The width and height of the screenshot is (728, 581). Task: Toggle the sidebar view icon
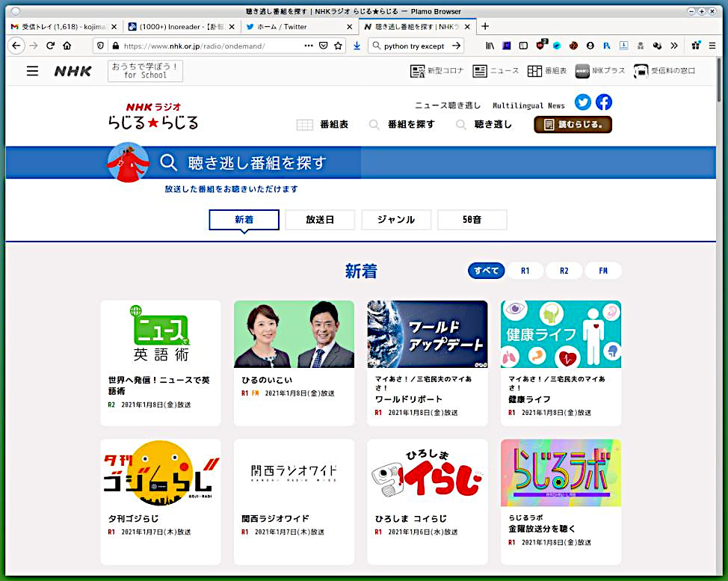point(523,46)
